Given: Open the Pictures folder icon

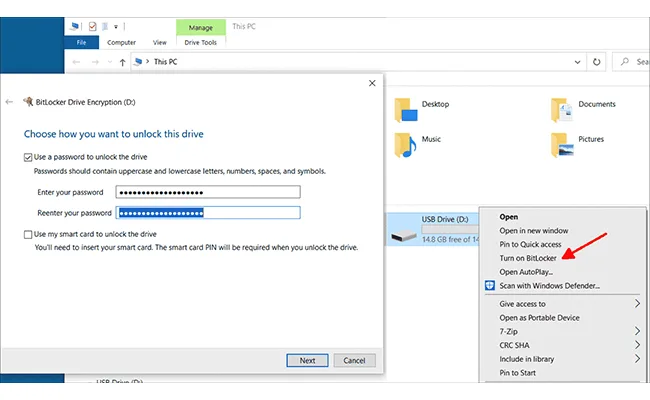Looking at the screenshot, I should click(x=562, y=145).
